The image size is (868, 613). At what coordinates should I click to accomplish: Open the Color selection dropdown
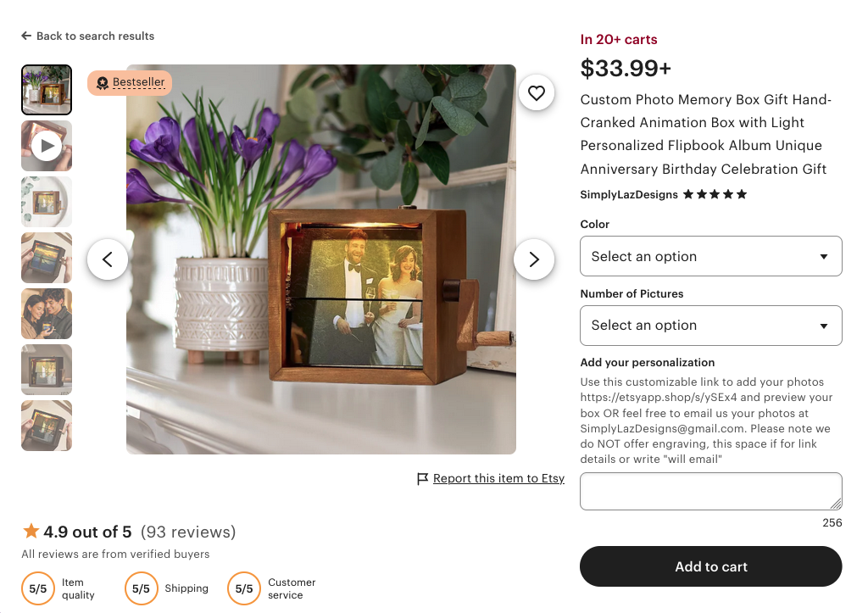tap(710, 256)
